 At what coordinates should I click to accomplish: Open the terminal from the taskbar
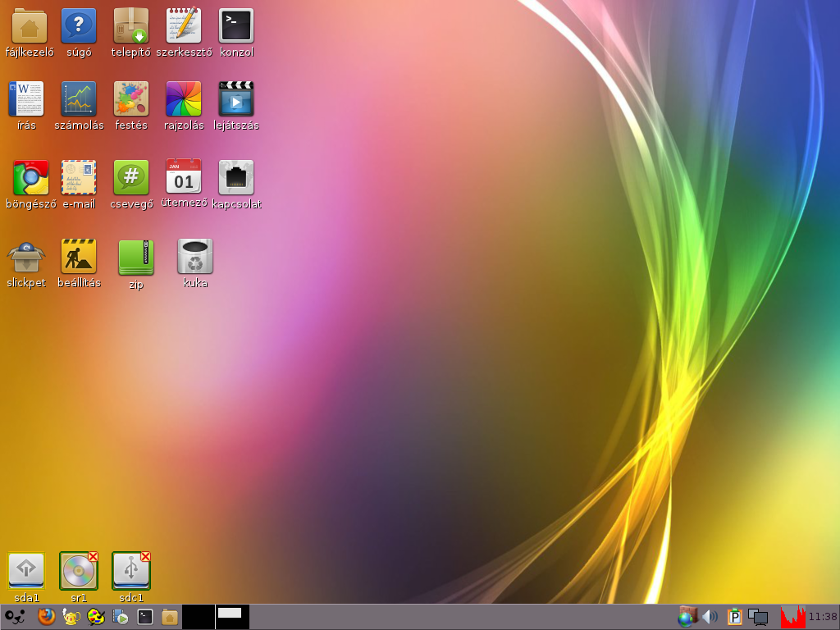[145, 617]
